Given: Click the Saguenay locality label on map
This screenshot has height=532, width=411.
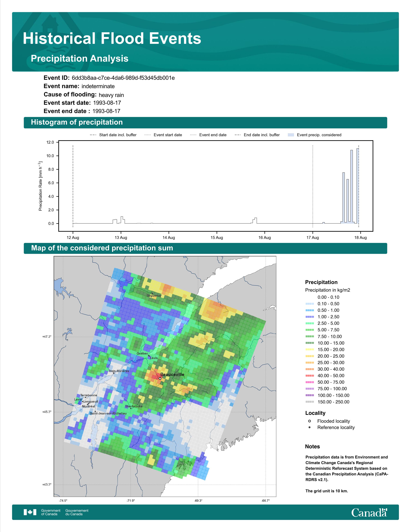Looking at the screenshot, I should click(154, 296).
